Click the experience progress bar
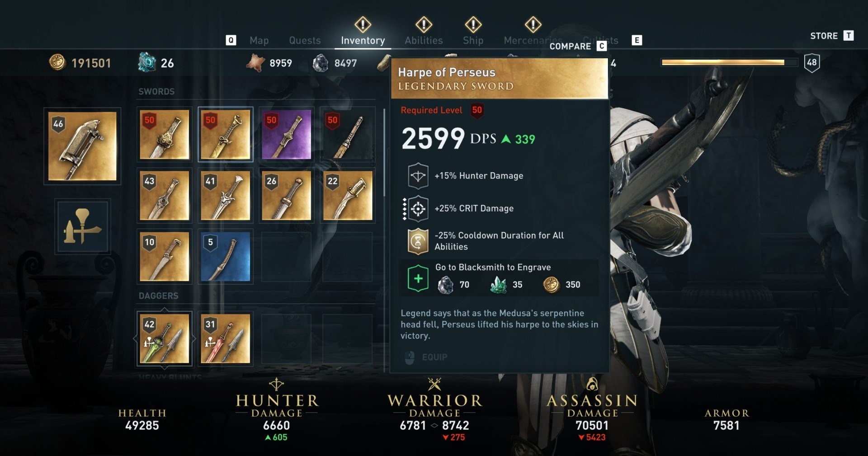868x456 pixels. click(729, 62)
